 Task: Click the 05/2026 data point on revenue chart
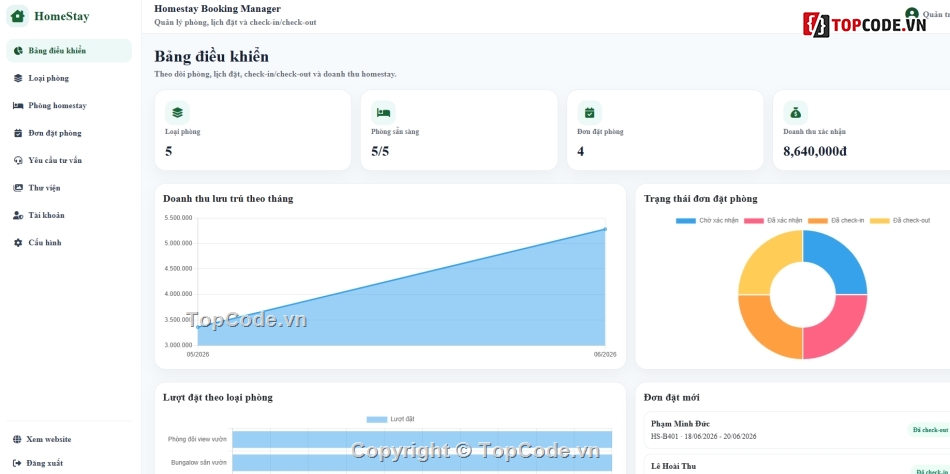click(x=198, y=327)
